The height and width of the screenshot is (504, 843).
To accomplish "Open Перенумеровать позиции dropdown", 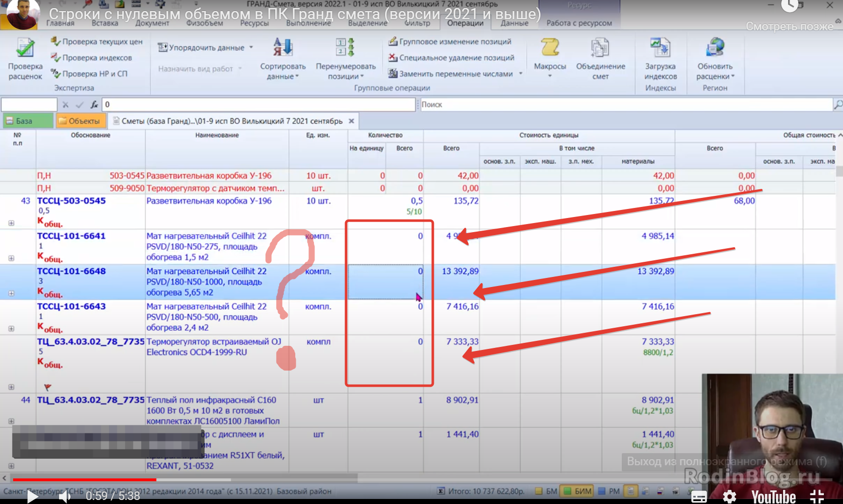I will click(346, 71).
